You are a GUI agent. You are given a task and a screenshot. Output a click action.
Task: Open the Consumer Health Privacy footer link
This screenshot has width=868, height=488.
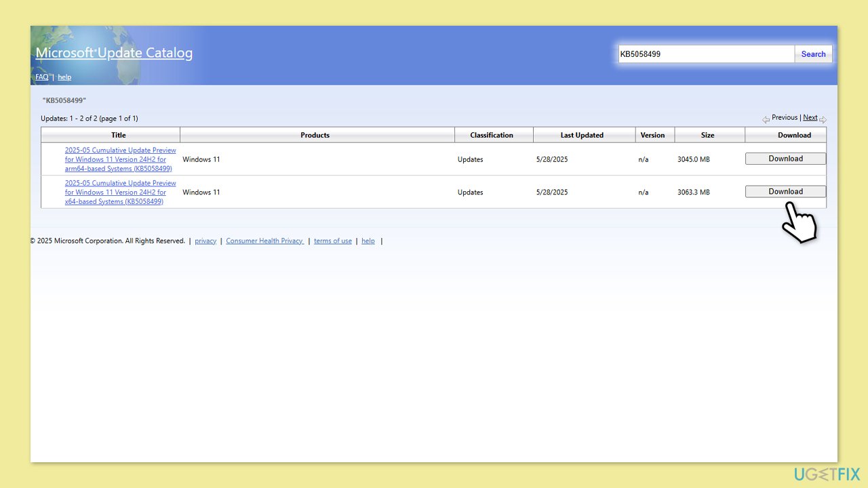264,241
